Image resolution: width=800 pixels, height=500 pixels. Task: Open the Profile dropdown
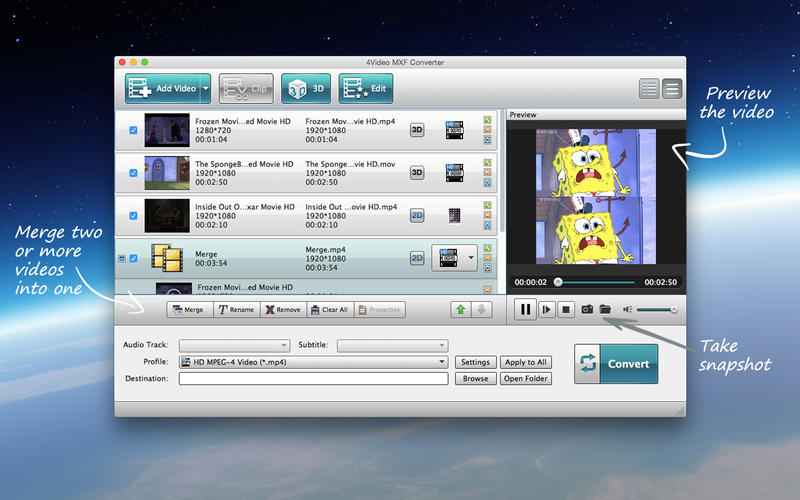(313, 362)
